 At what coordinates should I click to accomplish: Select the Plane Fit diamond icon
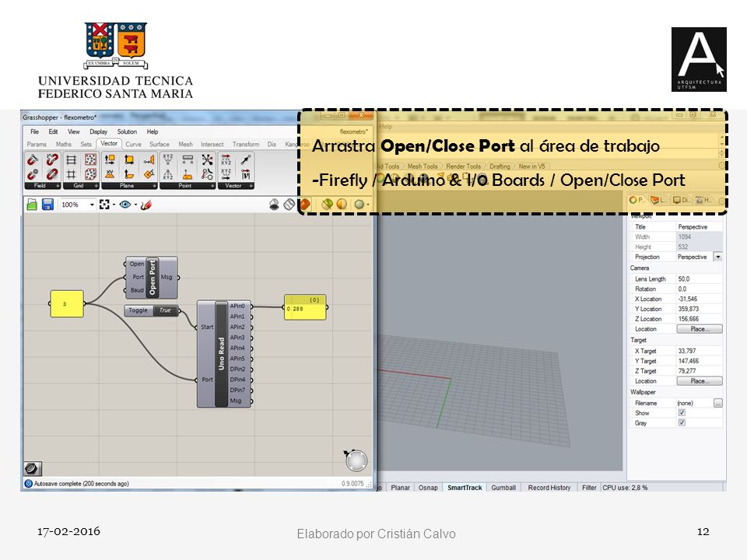[149, 174]
